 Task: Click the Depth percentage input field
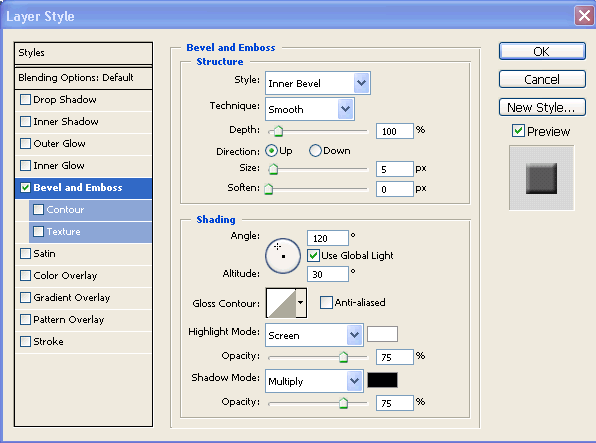pyautogui.click(x=395, y=131)
